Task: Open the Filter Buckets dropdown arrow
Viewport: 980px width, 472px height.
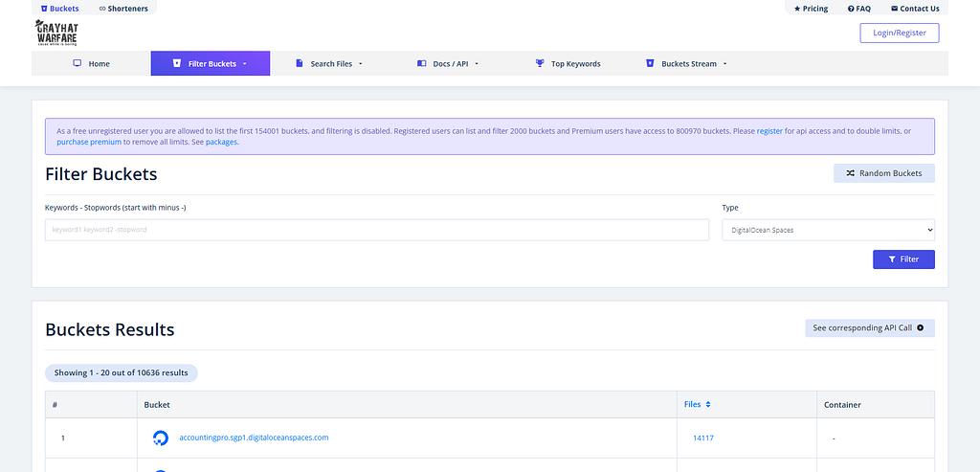Action: 244,64
